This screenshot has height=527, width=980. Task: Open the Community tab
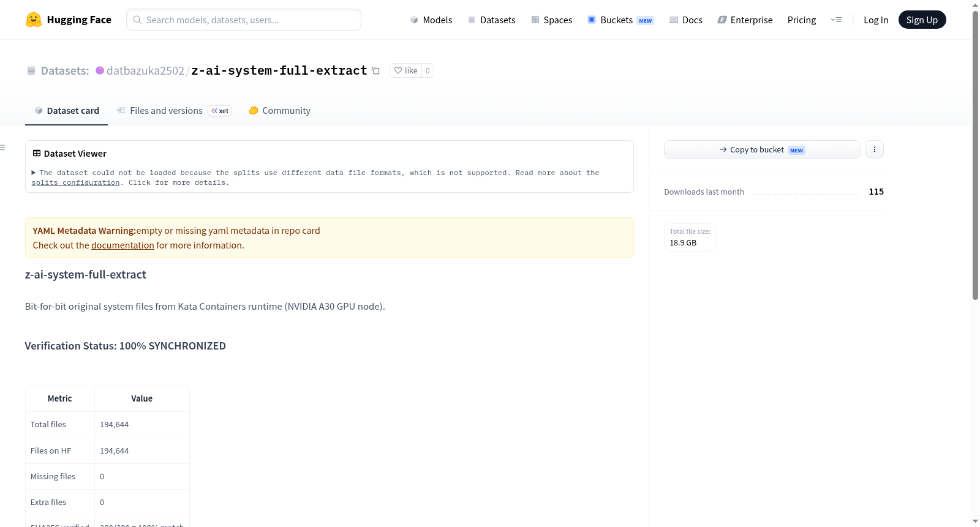pos(280,111)
